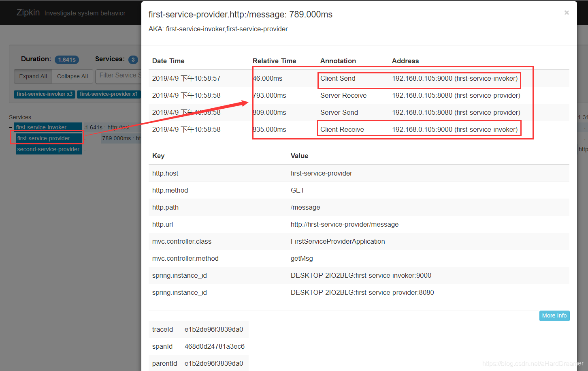Click relative time 835.000ms
The height and width of the screenshot is (371, 588).
point(269,129)
